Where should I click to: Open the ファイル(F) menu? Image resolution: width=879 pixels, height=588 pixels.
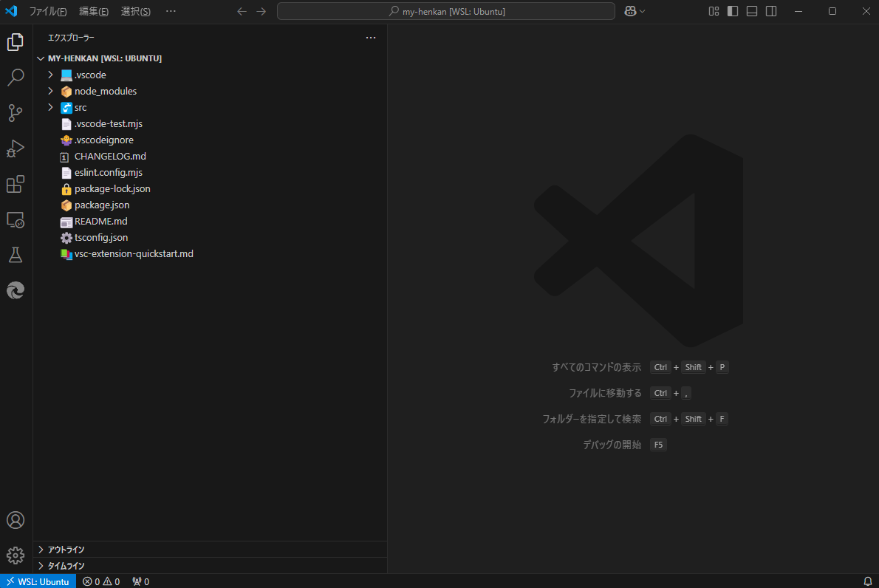click(48, 11)
